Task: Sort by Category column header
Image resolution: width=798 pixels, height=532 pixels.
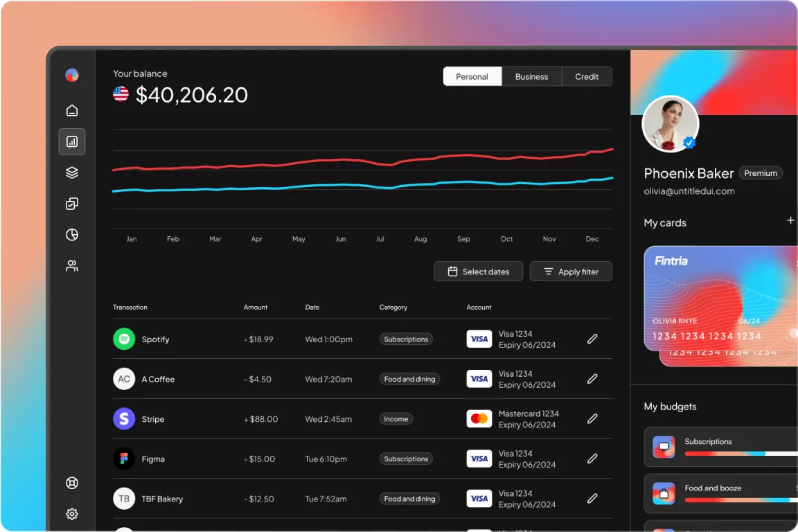Action: click(x=393, y=308)
